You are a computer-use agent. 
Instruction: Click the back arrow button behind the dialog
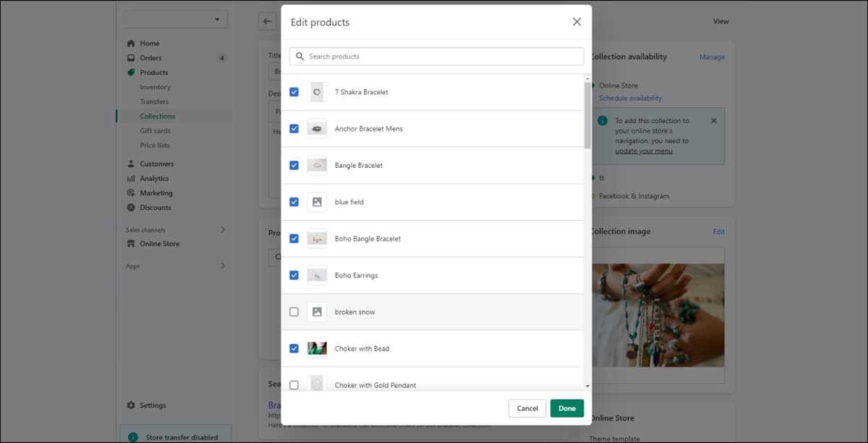click(268, 21)
